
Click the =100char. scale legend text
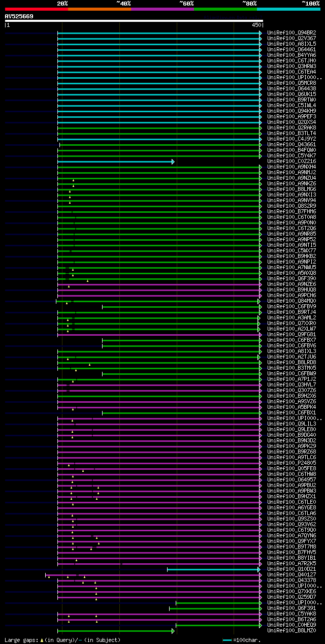coord(246,640)
